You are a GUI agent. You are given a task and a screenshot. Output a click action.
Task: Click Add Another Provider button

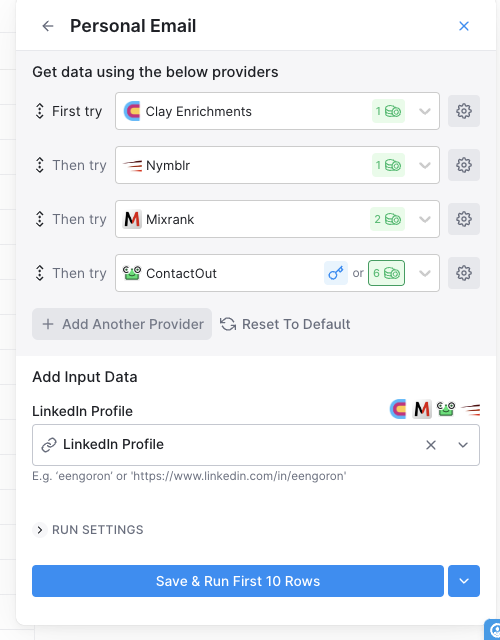122,324
